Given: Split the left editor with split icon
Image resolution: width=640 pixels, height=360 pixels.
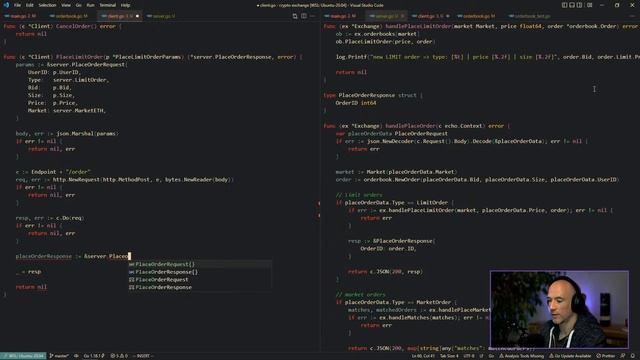Looking at the screenshot, I should point(304,16).
